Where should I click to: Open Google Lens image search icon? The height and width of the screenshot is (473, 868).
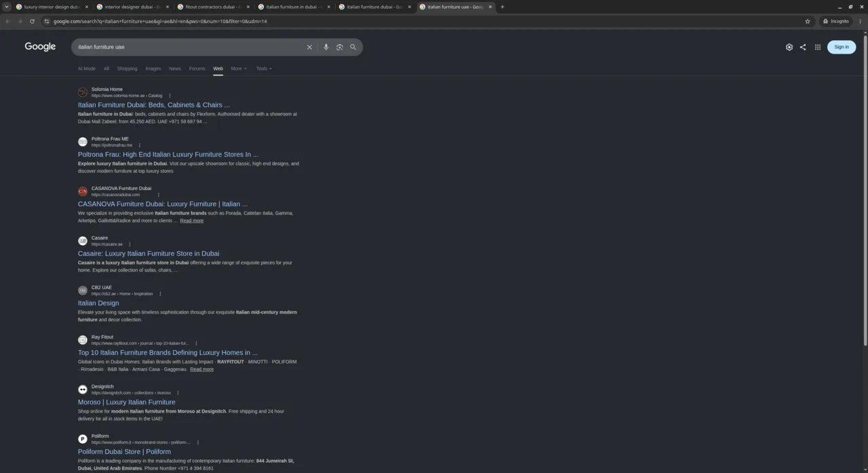[340, 48]
